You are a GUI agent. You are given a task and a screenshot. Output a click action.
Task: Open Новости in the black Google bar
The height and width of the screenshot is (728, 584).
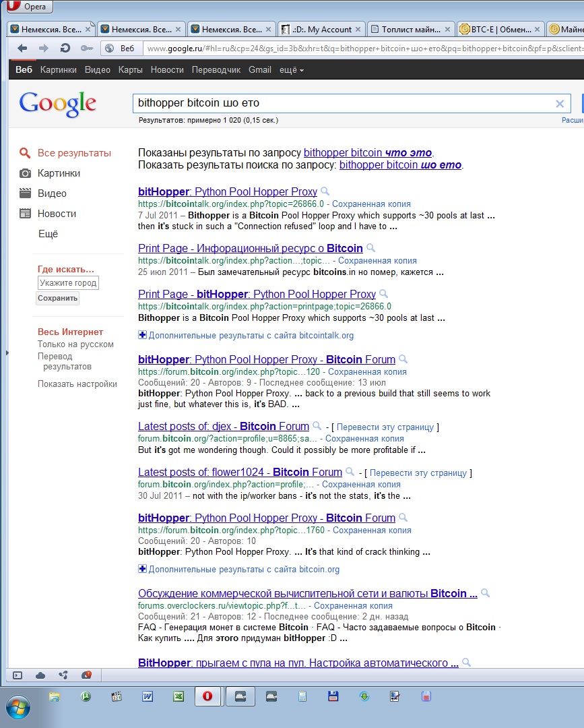coord(167,70)
